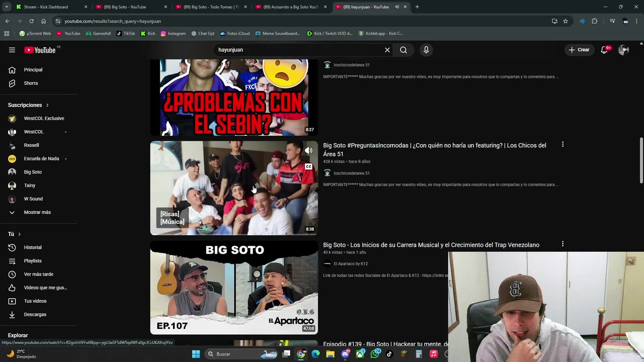This screenshot has height=362, width=644.
Task: Open the Chat Gpt bookmark
Action: tap(202, 34)
